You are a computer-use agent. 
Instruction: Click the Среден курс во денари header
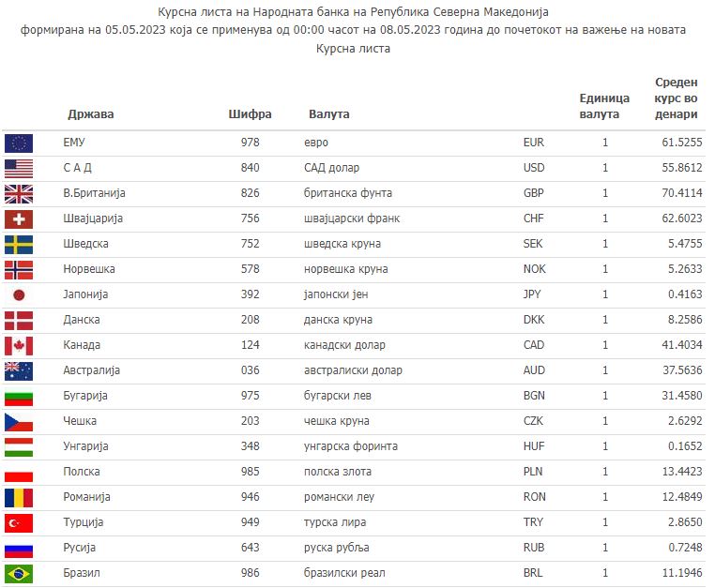[x=676, y=98]
